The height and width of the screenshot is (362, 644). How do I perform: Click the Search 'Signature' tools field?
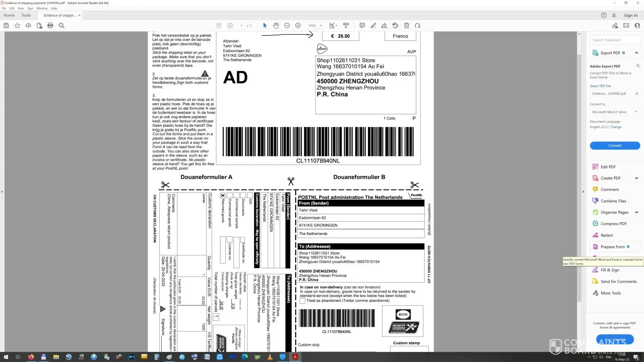[614, 40]
